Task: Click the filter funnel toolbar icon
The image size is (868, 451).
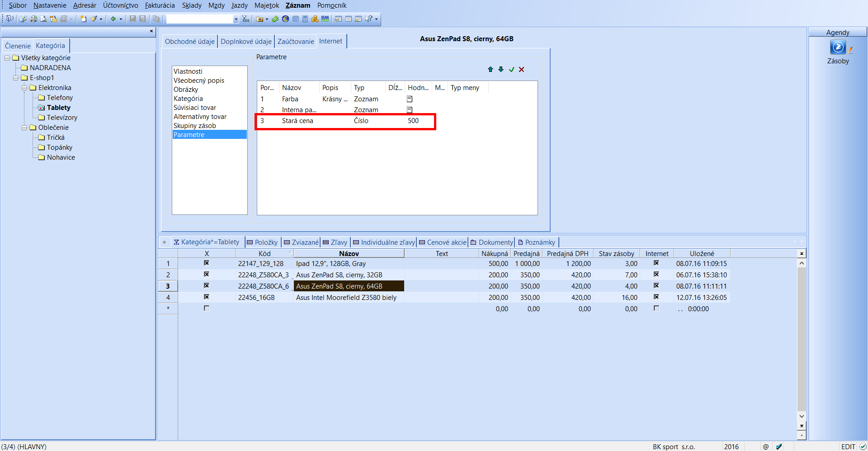Action: [x=245, y=19]
